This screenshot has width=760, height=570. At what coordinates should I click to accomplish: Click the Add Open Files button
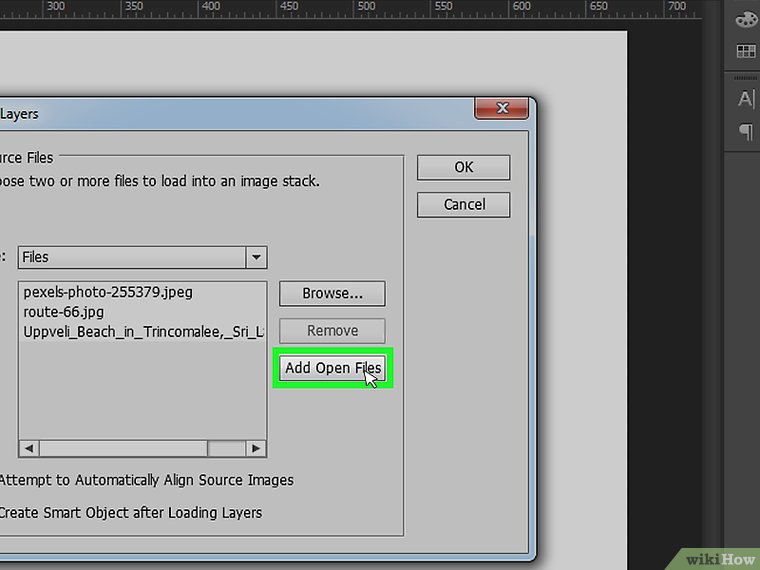point(333,368)
